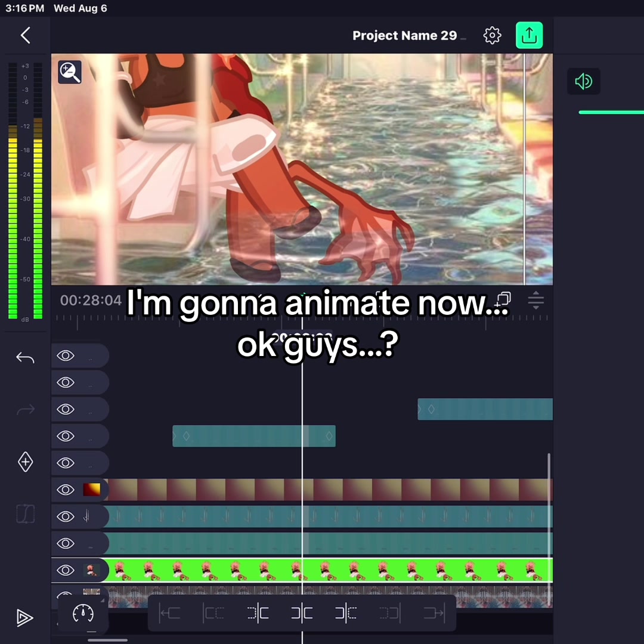Start playback with the play triangle

(24, 617)
